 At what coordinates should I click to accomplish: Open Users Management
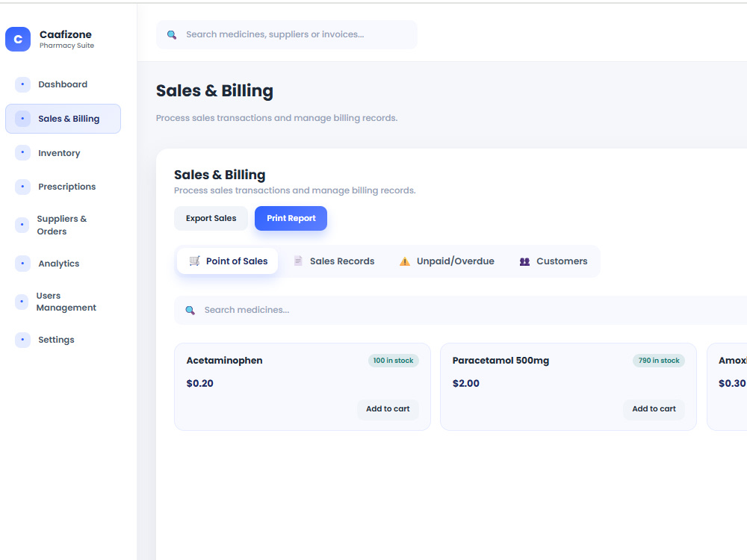point(63,302)
